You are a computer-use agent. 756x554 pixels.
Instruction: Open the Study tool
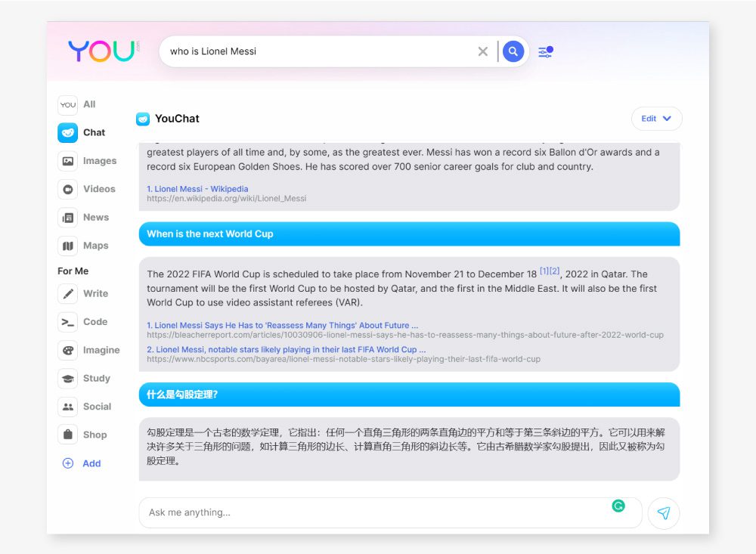point(67,378)
